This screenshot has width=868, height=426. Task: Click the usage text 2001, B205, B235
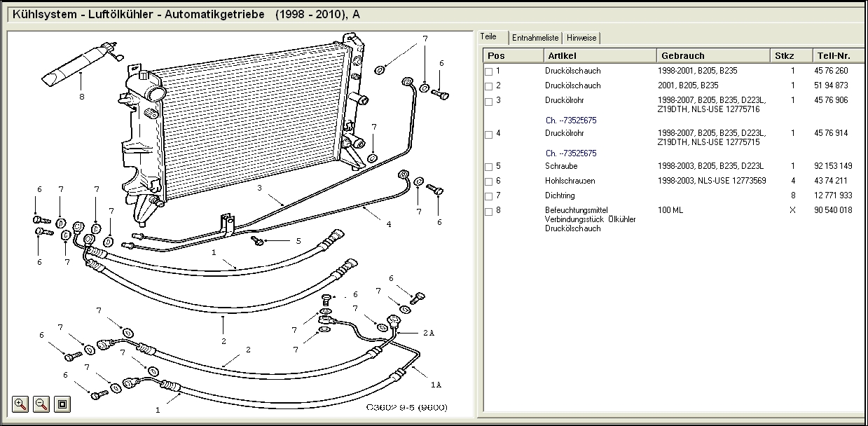click(x=688, y=85)
